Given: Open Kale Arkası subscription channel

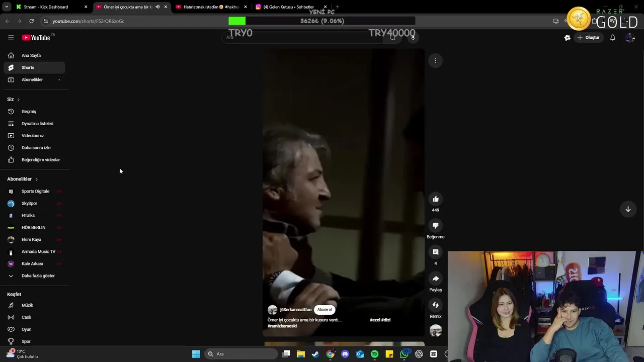Looking at the screenshot, I should tap(34, 263).
